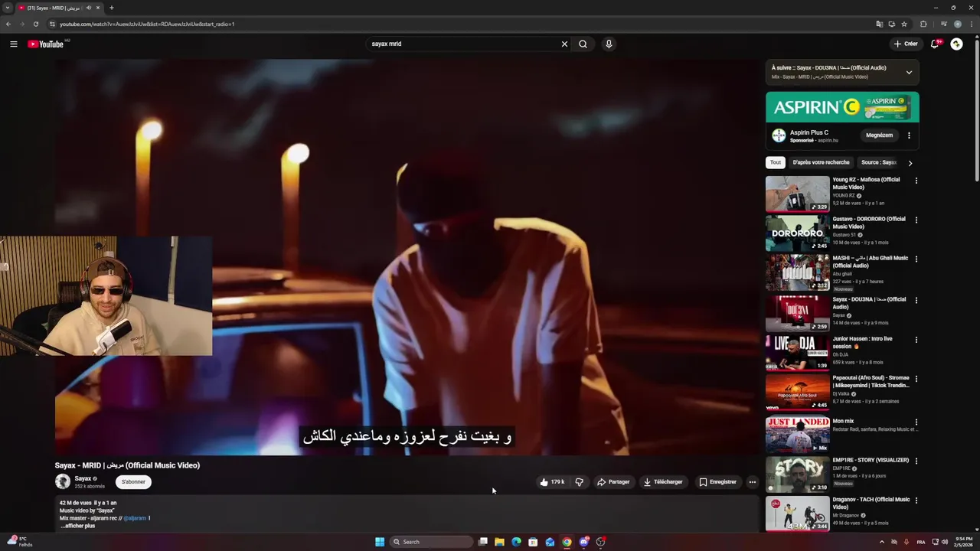Screen dimensions: 980x551
Task: Open tab search dropdown in Chrome
Action: [8, 8]
